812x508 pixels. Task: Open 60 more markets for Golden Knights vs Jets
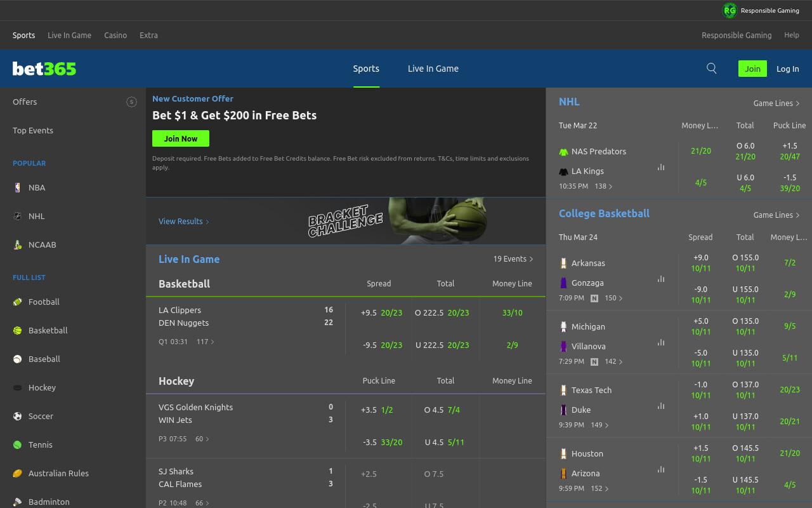point(202,439)
